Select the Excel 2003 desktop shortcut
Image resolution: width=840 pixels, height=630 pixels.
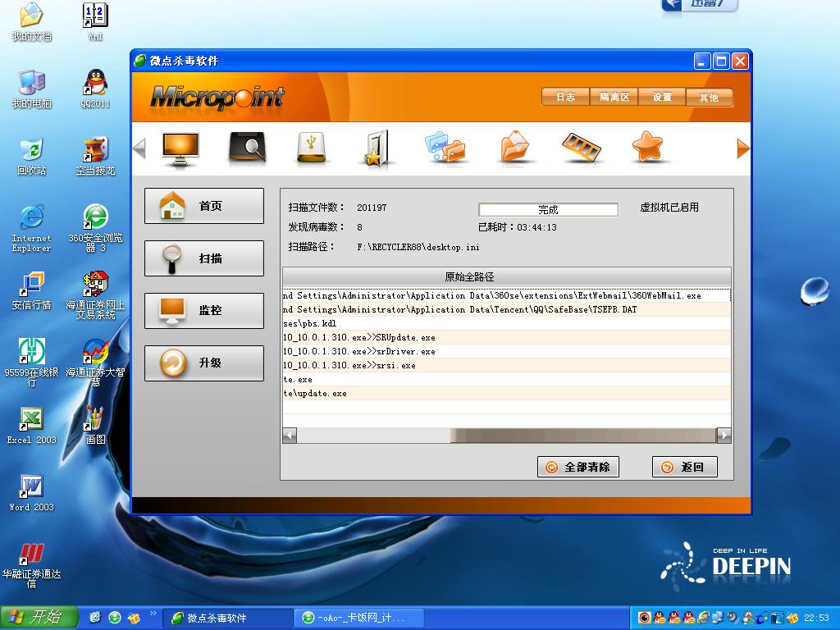[32, 426]
